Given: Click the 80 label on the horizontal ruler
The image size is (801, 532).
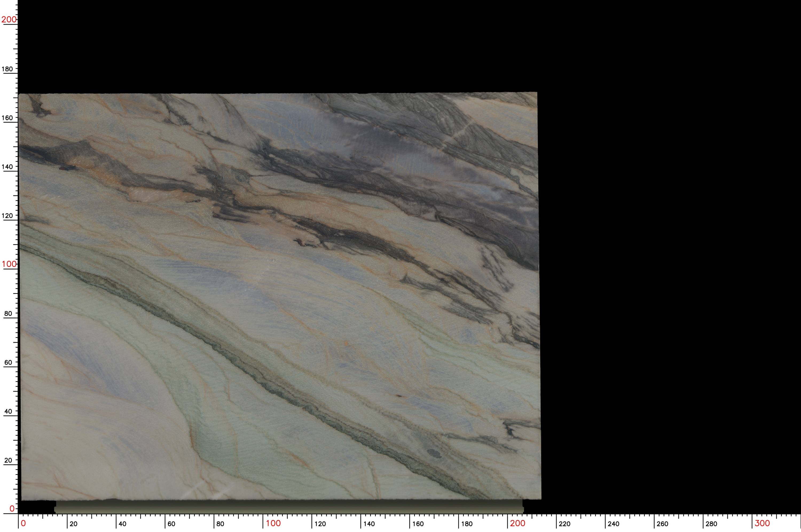Looking at the screenshot, I should [x=220, y=524].
